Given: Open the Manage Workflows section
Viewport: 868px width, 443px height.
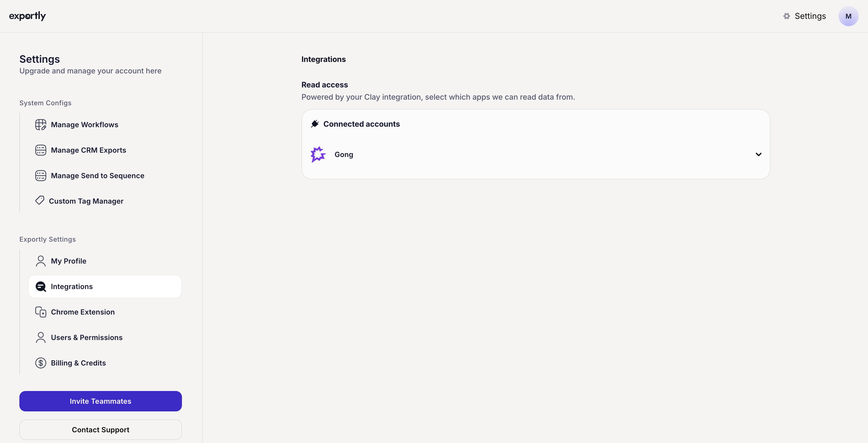Looking at the screenshot, I should [85, 125].
